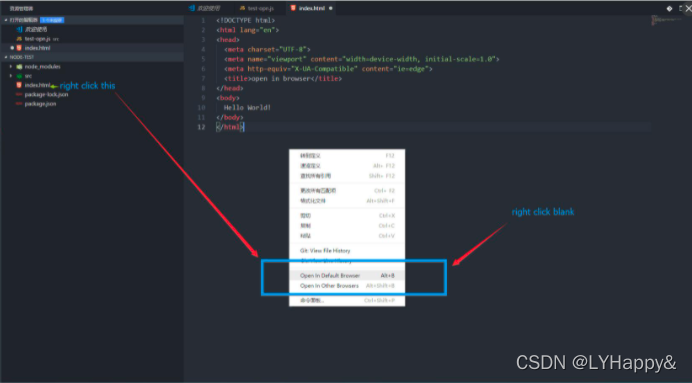692x383 pixels.
Task: Click the X-UA-Compatible meta line
Action: [x=328, y=69]
